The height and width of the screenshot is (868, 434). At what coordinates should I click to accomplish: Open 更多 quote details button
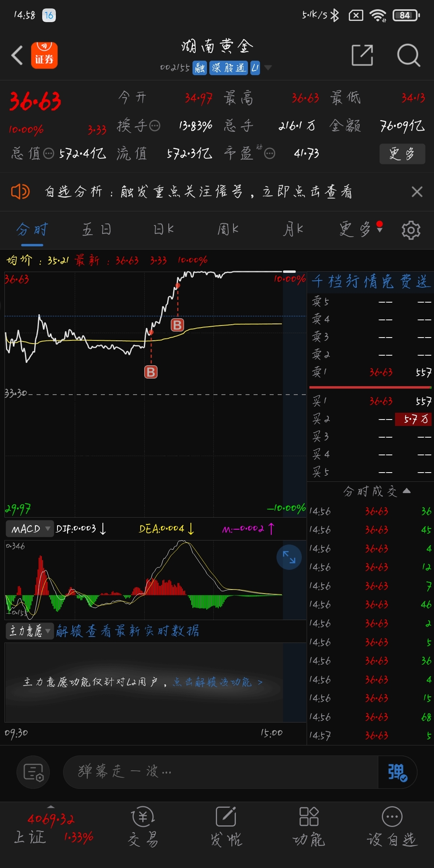402,154
